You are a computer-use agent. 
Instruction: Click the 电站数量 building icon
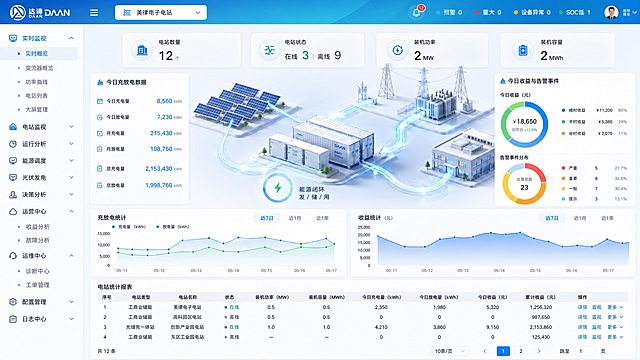click(142, 50)
